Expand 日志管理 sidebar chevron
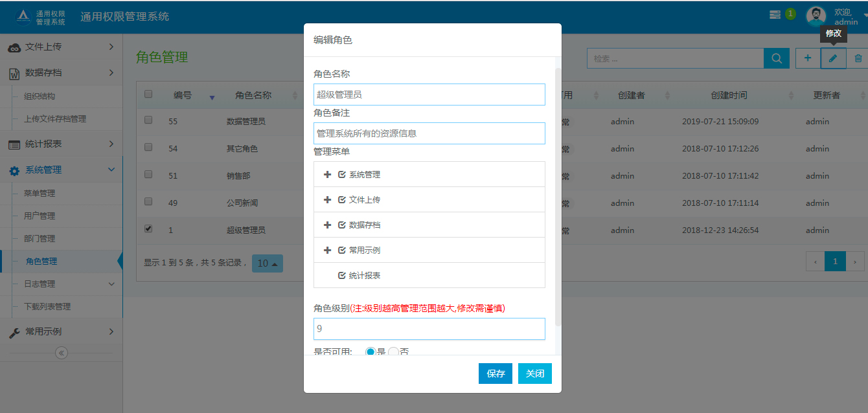868x413 pixels. (111, 284)
